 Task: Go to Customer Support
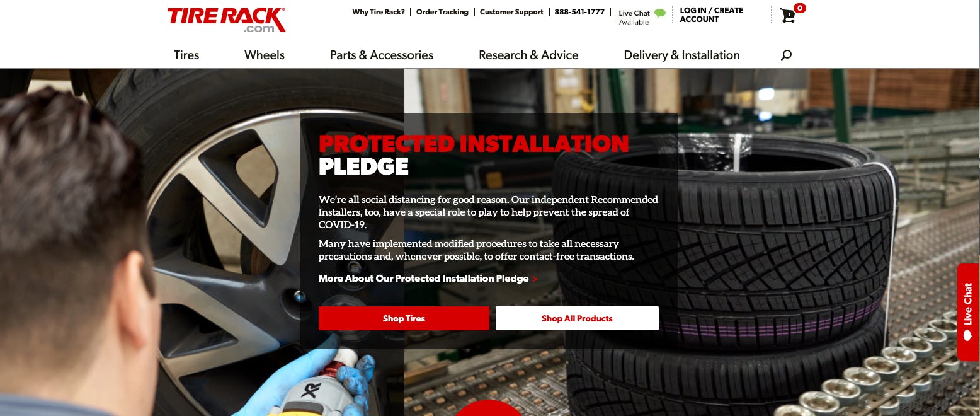[511, 12]
